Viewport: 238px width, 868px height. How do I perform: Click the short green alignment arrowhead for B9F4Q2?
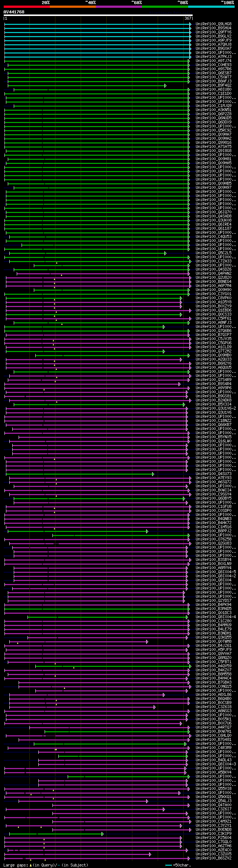point(165,85)
